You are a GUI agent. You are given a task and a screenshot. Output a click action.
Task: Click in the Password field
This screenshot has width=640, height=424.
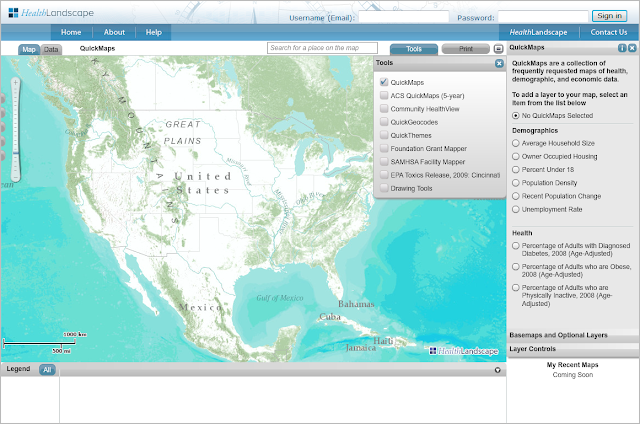pyautogui.click(x=543, y=17)
